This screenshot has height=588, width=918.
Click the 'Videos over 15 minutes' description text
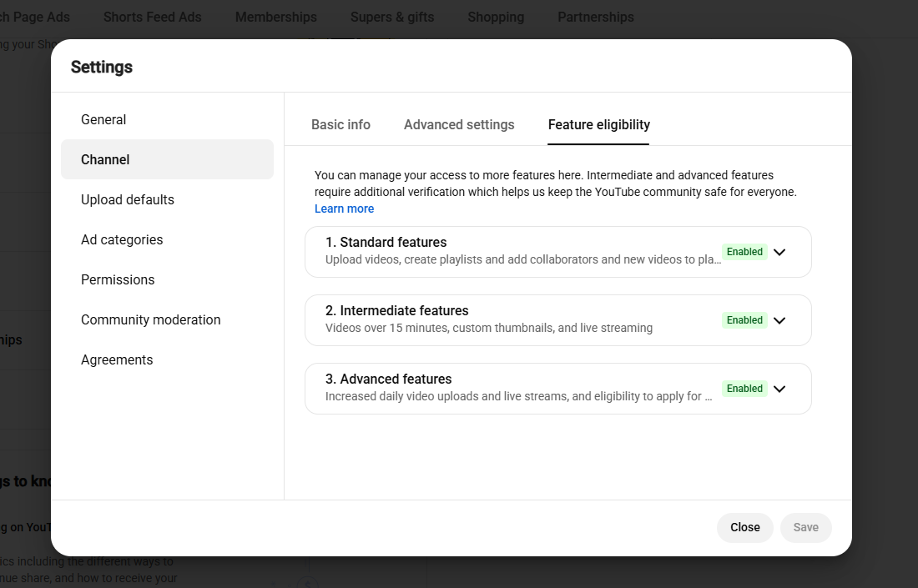pyautogui.click(x=489, y=328)
